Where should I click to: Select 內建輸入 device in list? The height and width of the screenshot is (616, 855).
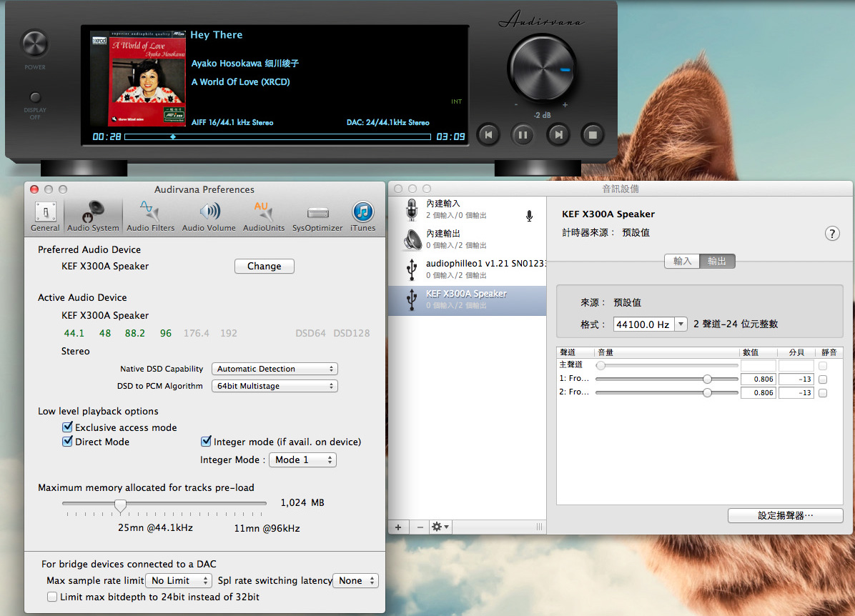pos(468,209)
